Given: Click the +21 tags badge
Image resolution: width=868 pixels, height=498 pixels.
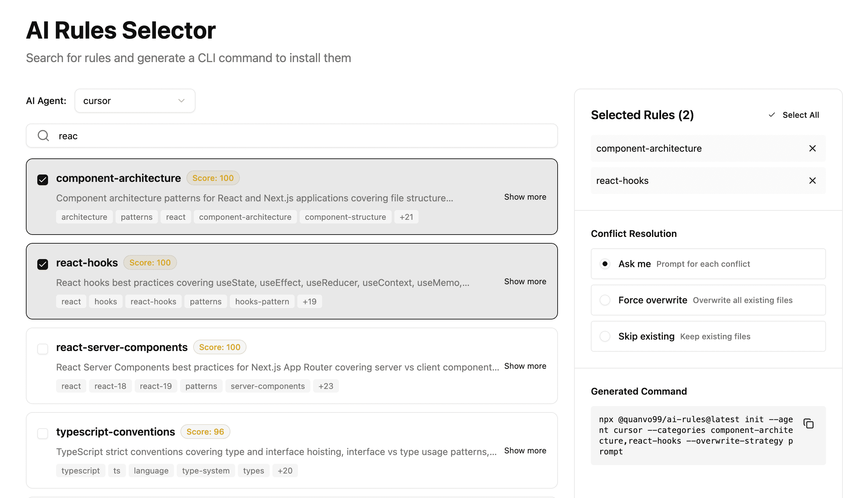Looking at the screenshot, I should [x=406, y=217].
